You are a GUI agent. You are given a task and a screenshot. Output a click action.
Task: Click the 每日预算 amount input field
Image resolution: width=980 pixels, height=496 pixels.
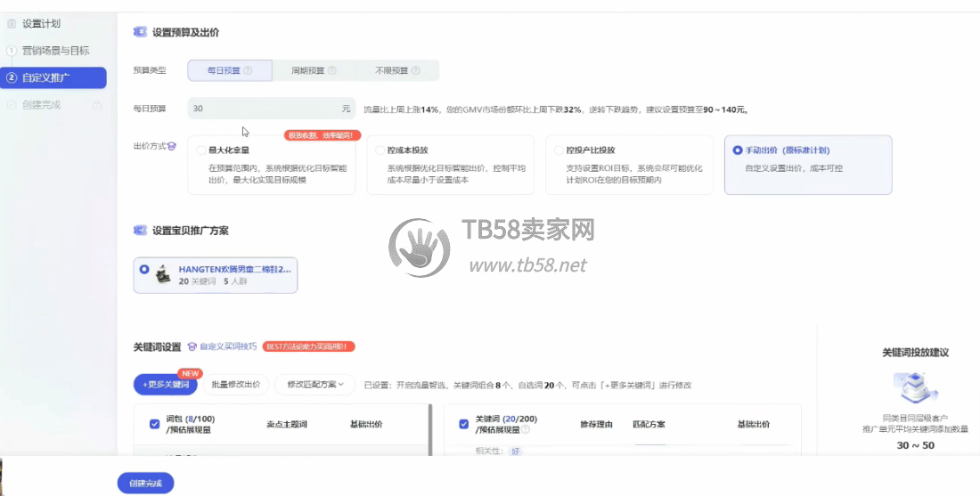click(265, 109)
